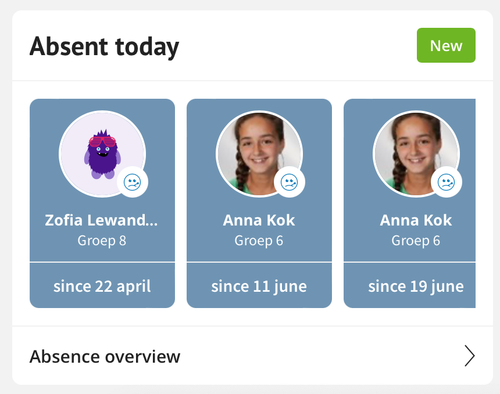The image size is (500, 394).
Task: Select Anna Kok's photo on the 19 june card
Action: coord(416,154)
